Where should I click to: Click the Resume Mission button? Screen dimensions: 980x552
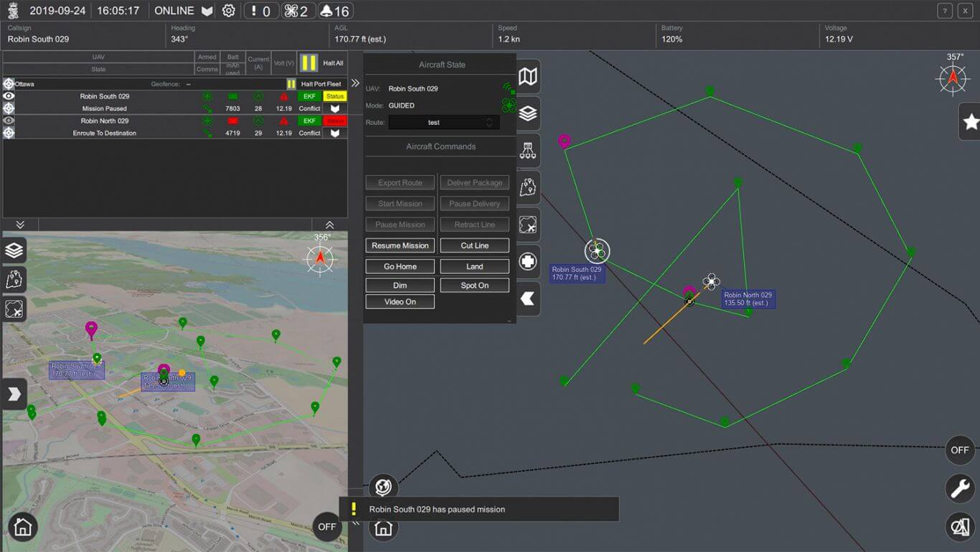pyautogui.click(x=400, y=245)
